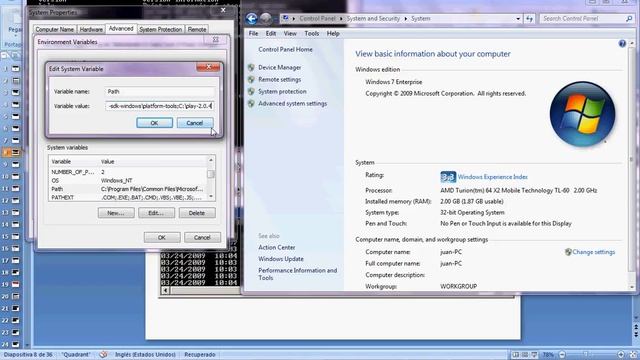
Task: Select the PATHEXT variable row
Action: (128, 198)
